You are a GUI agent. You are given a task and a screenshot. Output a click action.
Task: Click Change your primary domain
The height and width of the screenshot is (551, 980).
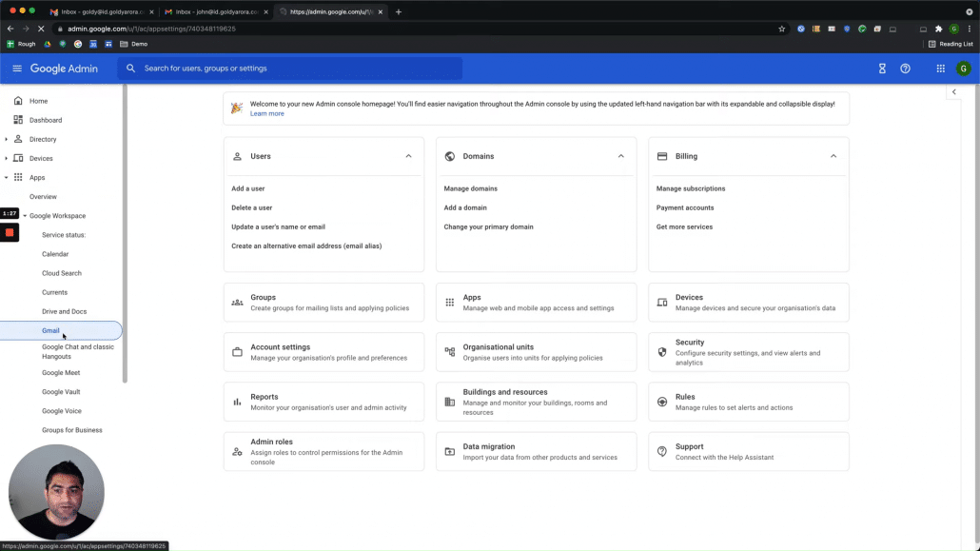[489, 227]
